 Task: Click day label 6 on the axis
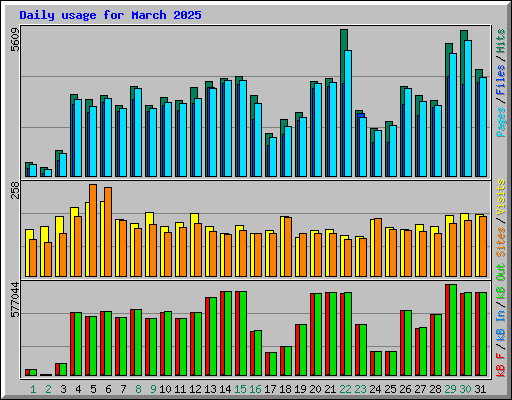pos(108,389)
